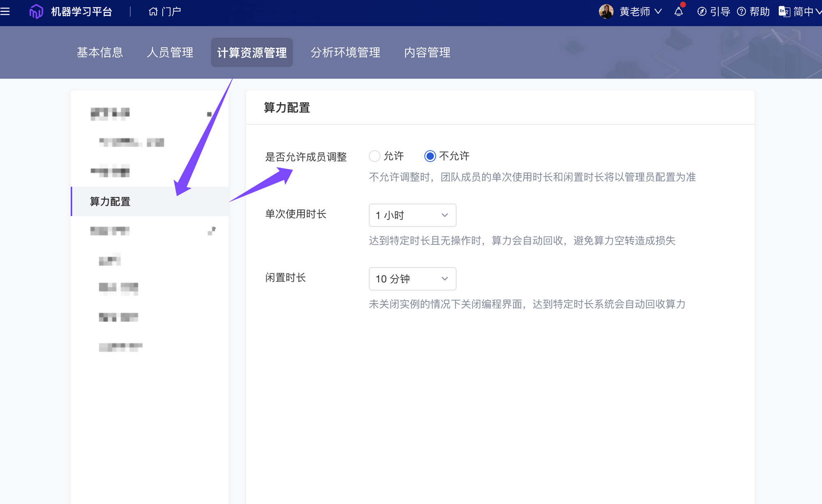
Task: Click the 黄老师 user avatar
Action: click(x=606, y=12)
